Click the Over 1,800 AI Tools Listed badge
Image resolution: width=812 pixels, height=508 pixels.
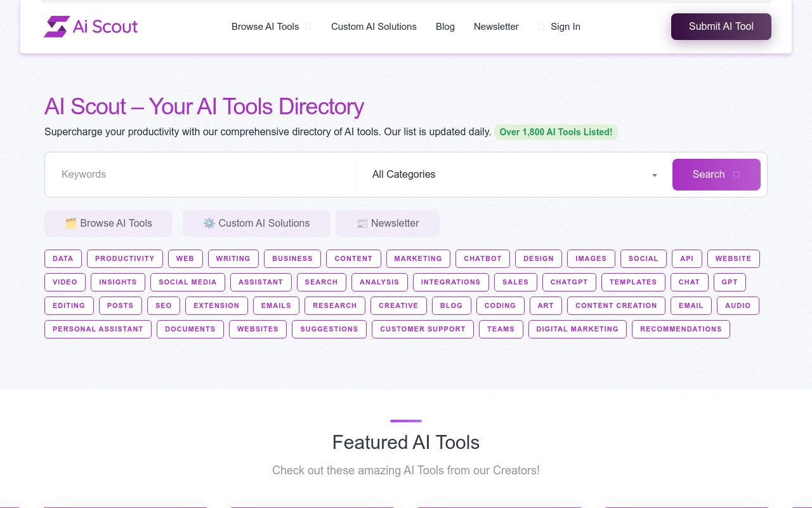click(556, 132)
